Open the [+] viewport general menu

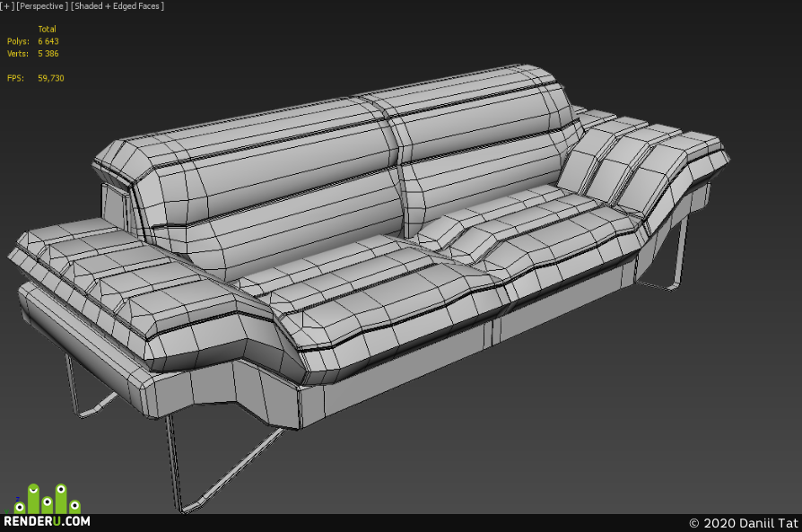[6, 6]
